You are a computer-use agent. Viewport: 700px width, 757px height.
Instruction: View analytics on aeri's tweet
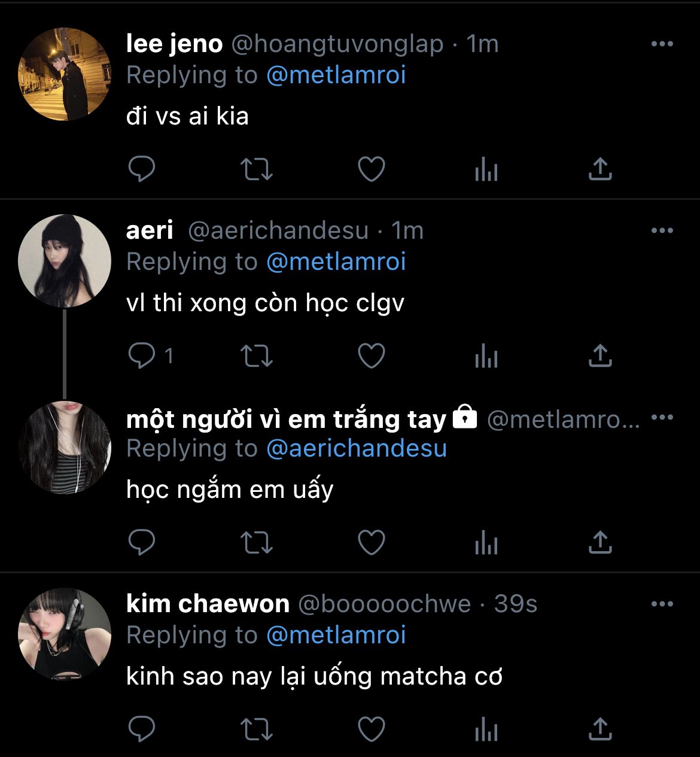(486, 356)
